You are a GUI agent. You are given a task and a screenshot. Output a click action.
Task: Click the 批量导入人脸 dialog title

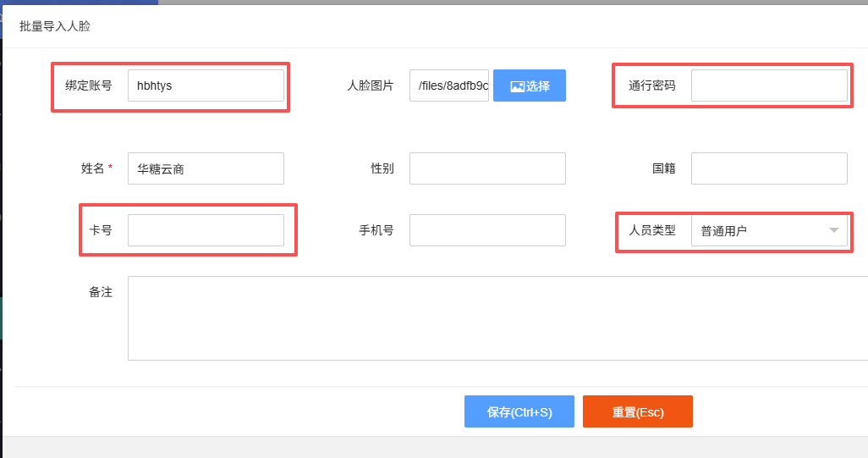coord(55,26)
